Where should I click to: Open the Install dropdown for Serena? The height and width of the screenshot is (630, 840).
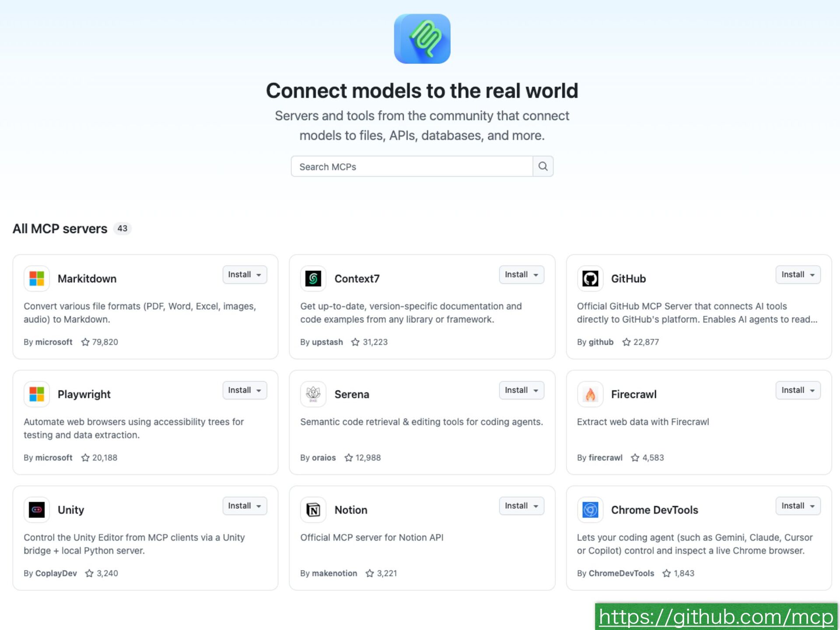[521, 390]
